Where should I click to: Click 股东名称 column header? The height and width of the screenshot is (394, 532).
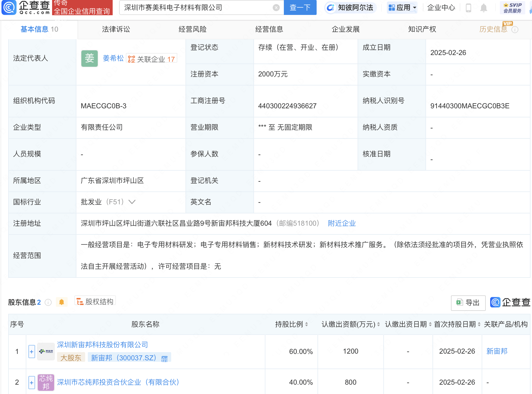pyautogui.click(x=145, y=324)
